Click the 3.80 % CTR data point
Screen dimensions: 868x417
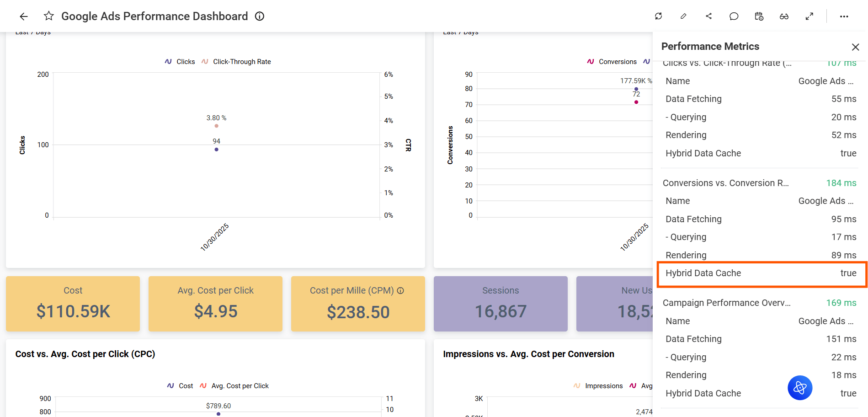coord(216,126)
